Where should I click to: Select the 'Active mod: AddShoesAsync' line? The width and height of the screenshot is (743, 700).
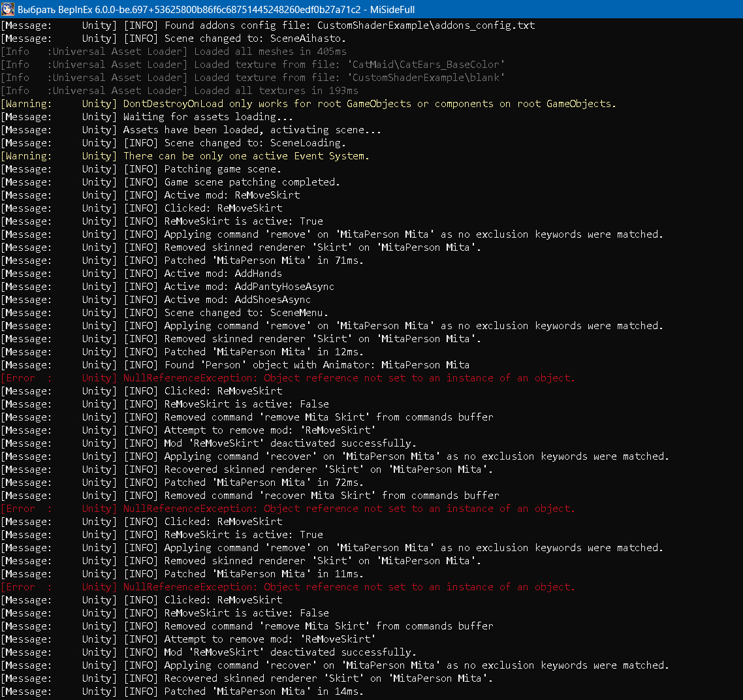[x=237, y=300]
